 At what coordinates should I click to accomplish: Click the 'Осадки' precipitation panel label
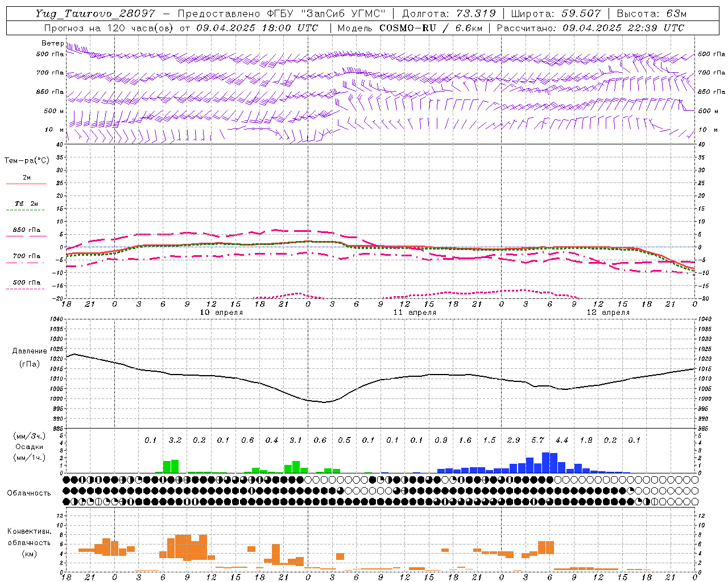(x=30, y=447)
